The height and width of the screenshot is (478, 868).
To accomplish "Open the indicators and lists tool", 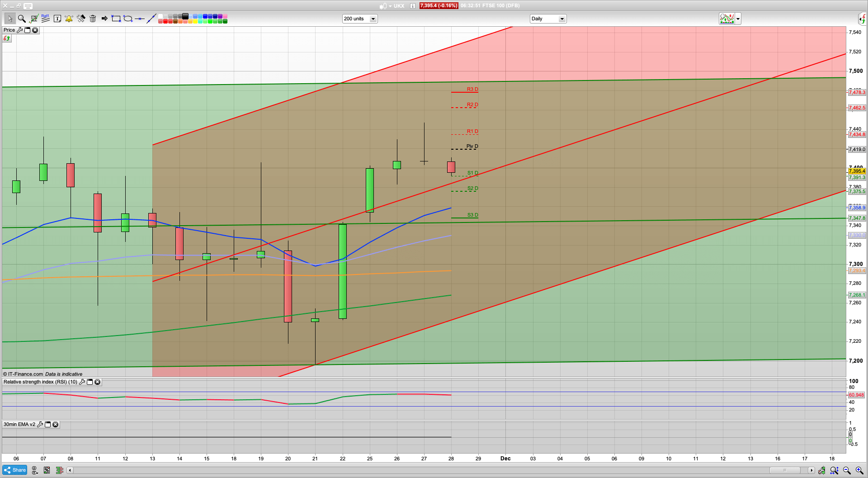I will [x=33, y=19].
